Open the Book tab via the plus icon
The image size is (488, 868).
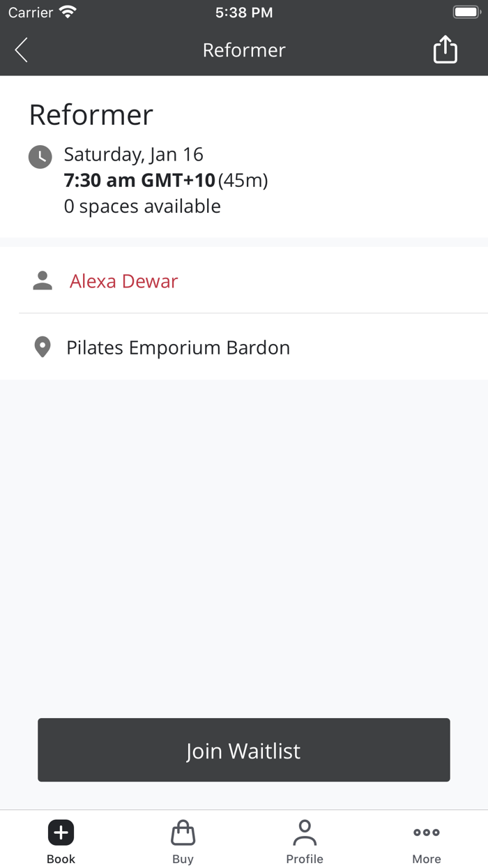click(61, 832)
